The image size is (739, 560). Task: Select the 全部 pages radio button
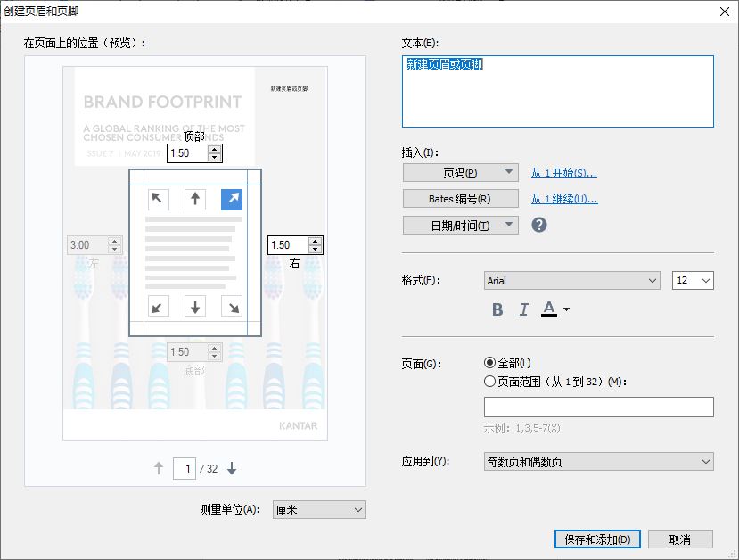(x=489, y=363)
